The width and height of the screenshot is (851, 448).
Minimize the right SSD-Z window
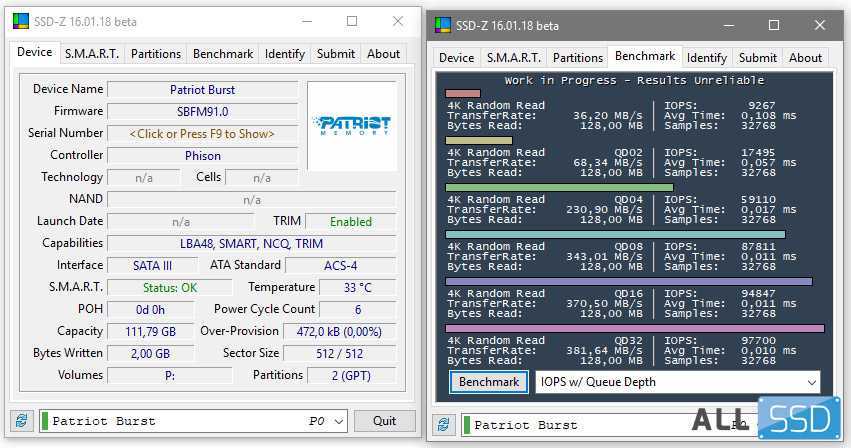pyautogui.click(x=727, y=25)
